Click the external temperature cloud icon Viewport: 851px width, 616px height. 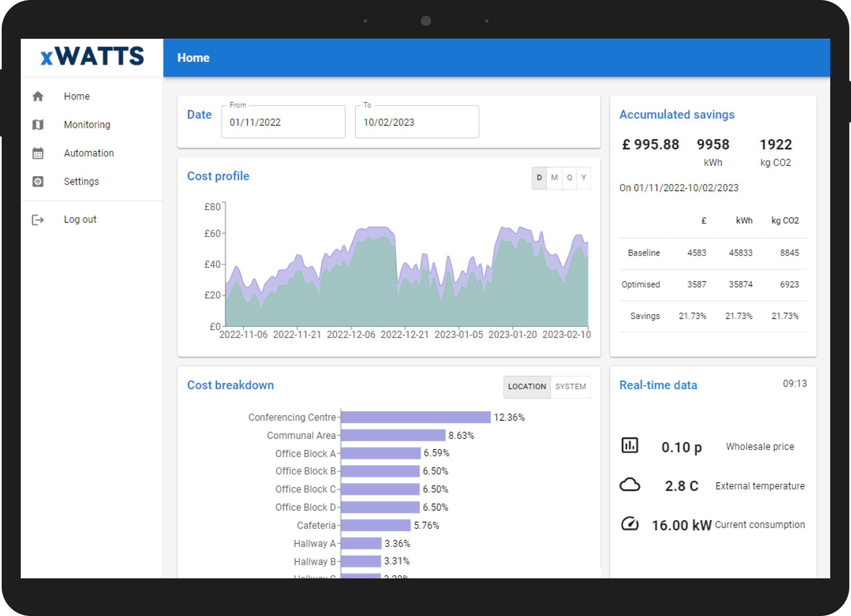pyautogui.click(x=630, y=485)
